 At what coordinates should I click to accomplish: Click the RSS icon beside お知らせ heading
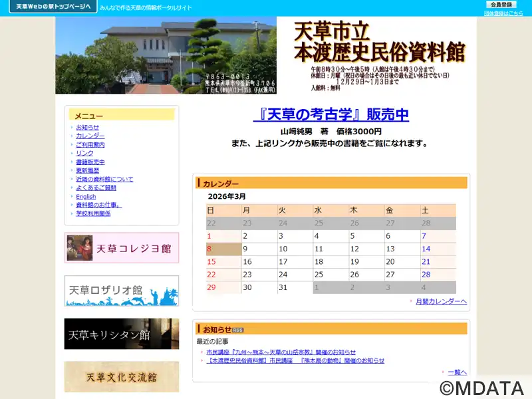(238, 330)
